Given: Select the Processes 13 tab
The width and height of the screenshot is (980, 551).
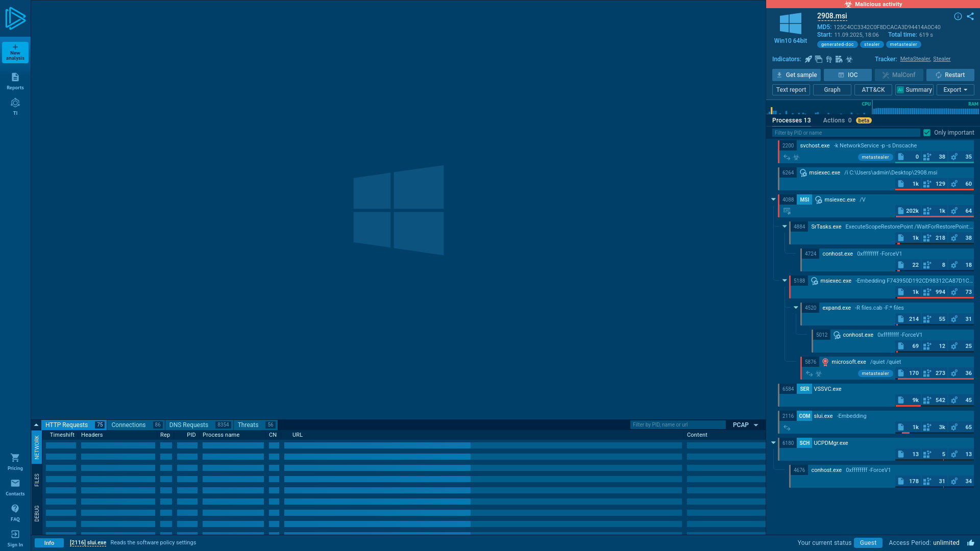Looking at the screenshot, I should tap(791, 120).
